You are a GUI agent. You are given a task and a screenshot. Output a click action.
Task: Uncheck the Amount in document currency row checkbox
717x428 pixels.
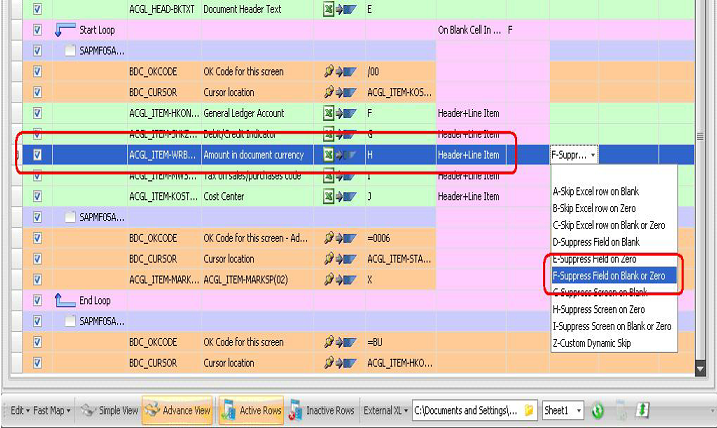[x=38, y=155]
